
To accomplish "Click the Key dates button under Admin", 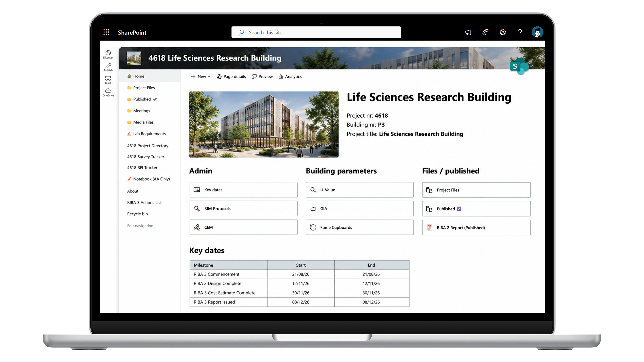I will tap(243, 190).
